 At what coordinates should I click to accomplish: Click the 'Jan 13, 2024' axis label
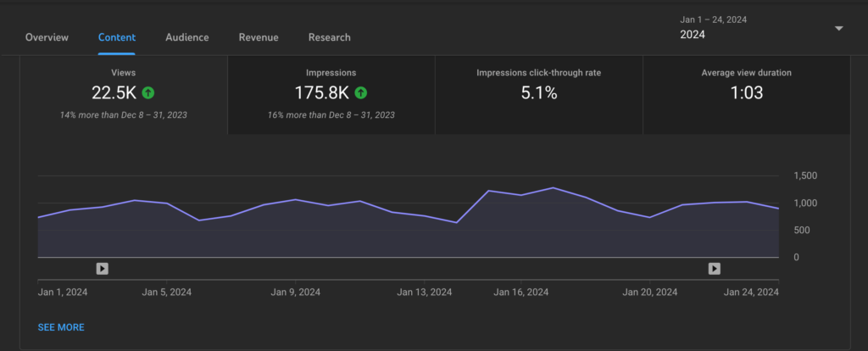click(x=424, y=292)
